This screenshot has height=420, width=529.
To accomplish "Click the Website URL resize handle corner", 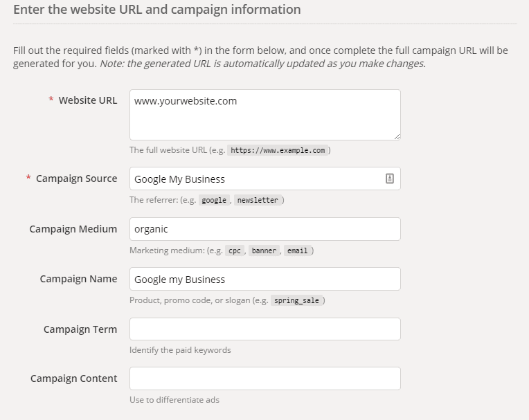I will tap(397, 136).
